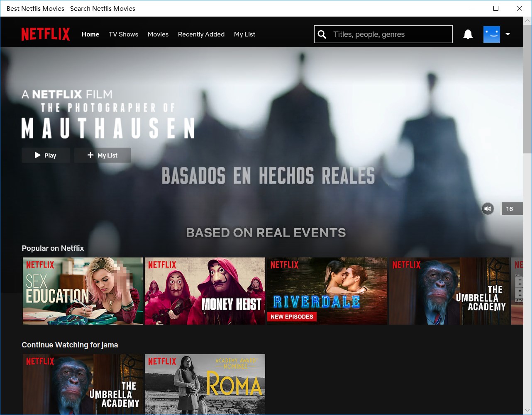Maximize the window
This screenshot has width=532, height=415.
(x=496, y=8)
